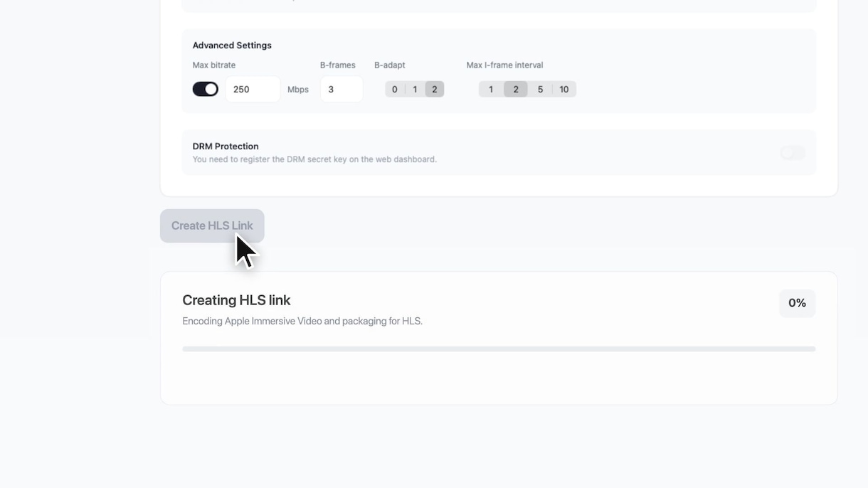The height and width of the screenshot is (488, 868).
Task: Toggle the Max bitrate switch off
Action: 205,89
